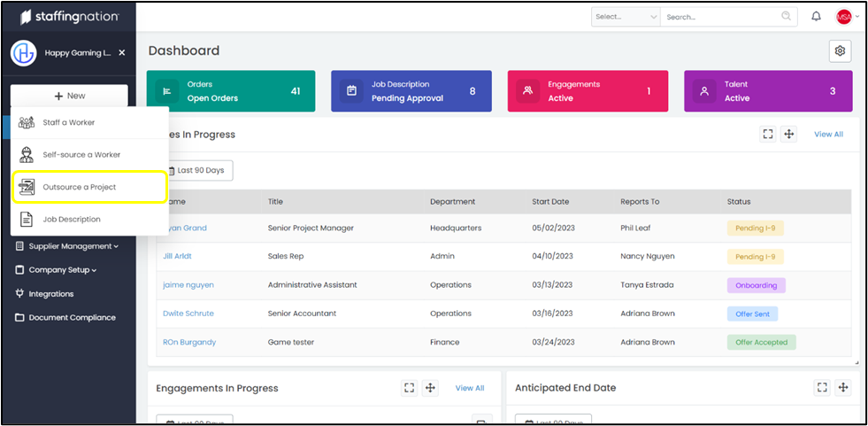Screen dimensions: 868x426
Task: Click the Game tester title cell
Action: [290, 342]
